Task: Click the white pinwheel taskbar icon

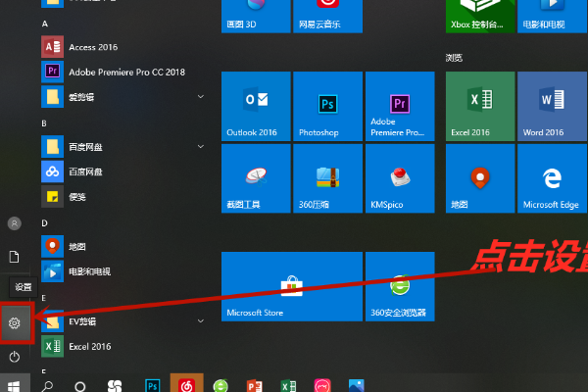Action: pos(115,385)
